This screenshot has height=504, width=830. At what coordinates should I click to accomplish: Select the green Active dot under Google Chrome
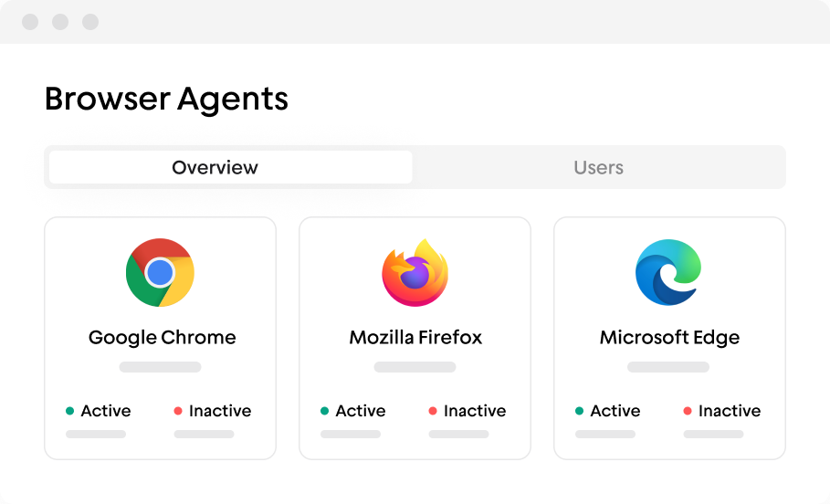(70, 411)
